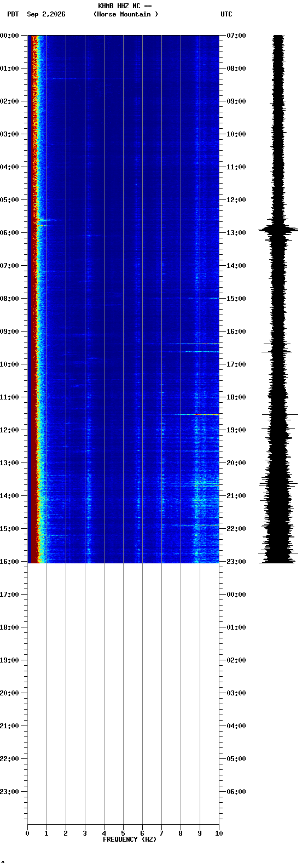
Task: Click the 18:00 UTC time label
Action: point(236,397)
